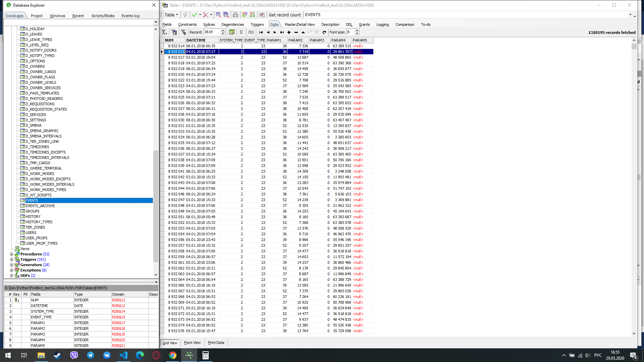Open the EVENTS table selector dropdown
This screenshot has width=644, height=362.
tap(630, 15)
